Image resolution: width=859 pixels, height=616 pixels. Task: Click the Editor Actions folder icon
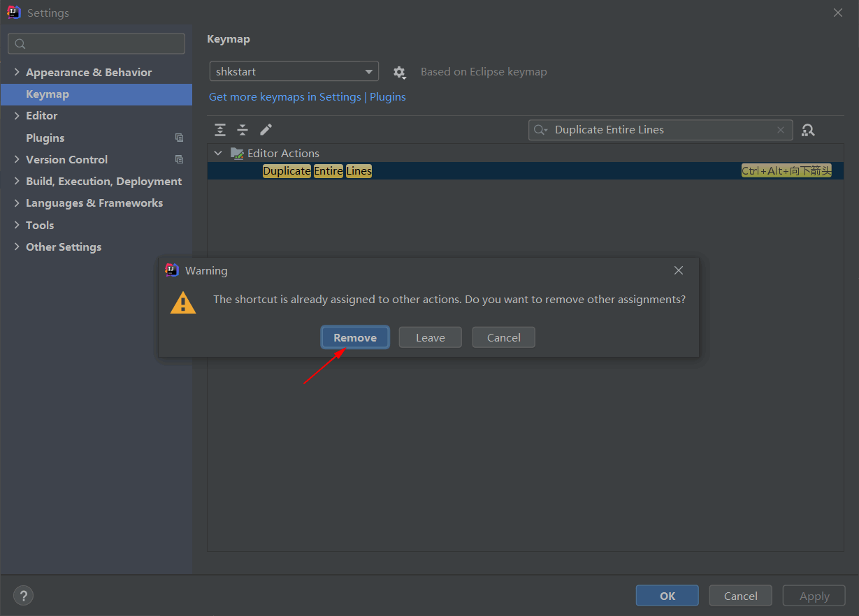click(x=237, y=154)
